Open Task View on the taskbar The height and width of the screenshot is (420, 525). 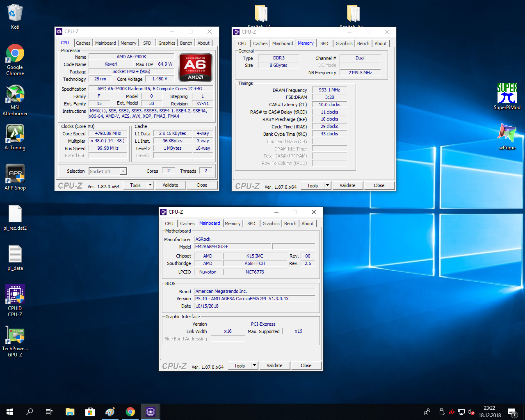pyautogui.click(x=49, y=412)
